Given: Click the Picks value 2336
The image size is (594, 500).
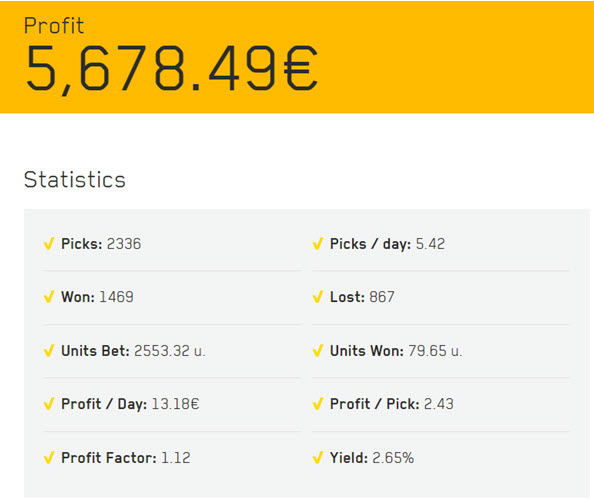Looking at the screenshot, I should pyautogui.click(x=124, y=244).
